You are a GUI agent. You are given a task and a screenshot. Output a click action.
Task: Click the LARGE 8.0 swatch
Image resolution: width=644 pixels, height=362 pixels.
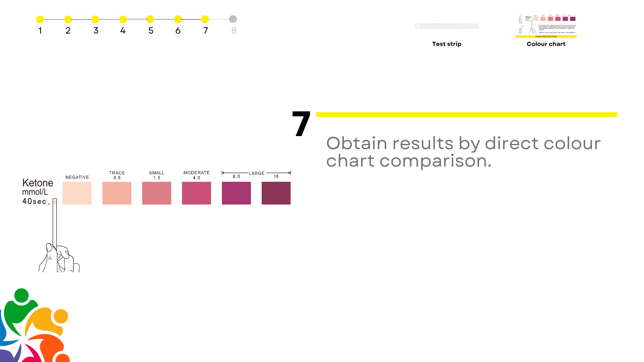(x=236, y=193)
